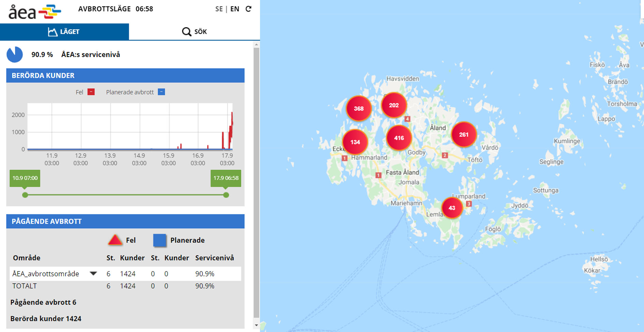Open the outage cluster showing 416 near Godby
The image size is (644, 332).
click(x=399, y=138)
